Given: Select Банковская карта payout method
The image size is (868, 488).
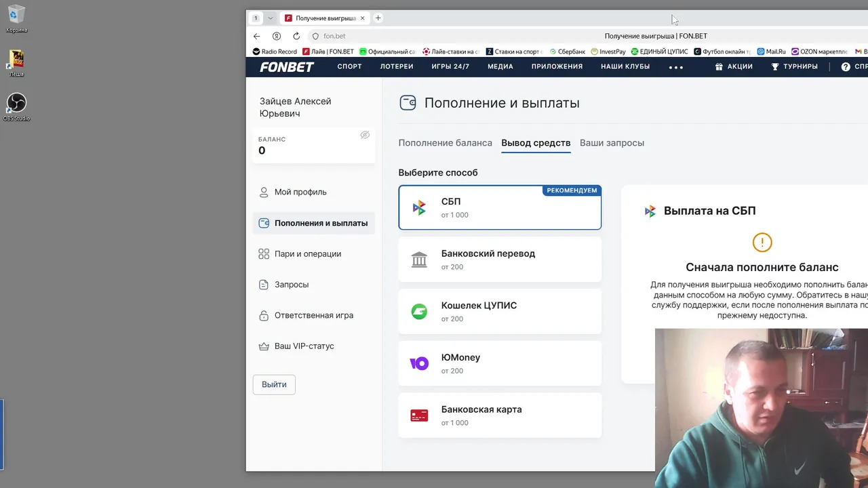Looking at the screenshot, I should [x=500, y=415].
